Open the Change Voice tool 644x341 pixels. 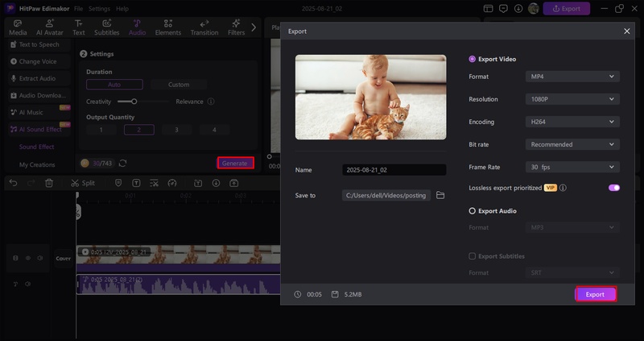click(39, 61)
